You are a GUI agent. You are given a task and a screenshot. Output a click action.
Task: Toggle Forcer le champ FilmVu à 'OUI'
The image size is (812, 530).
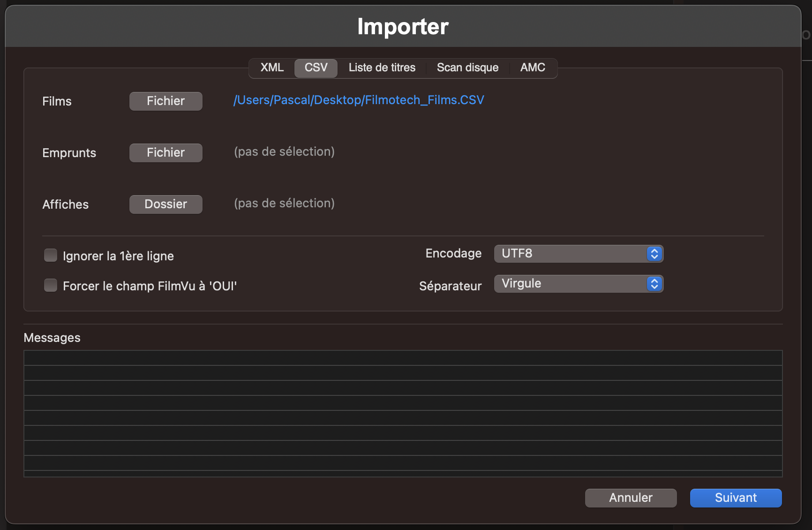coord(51,285)
